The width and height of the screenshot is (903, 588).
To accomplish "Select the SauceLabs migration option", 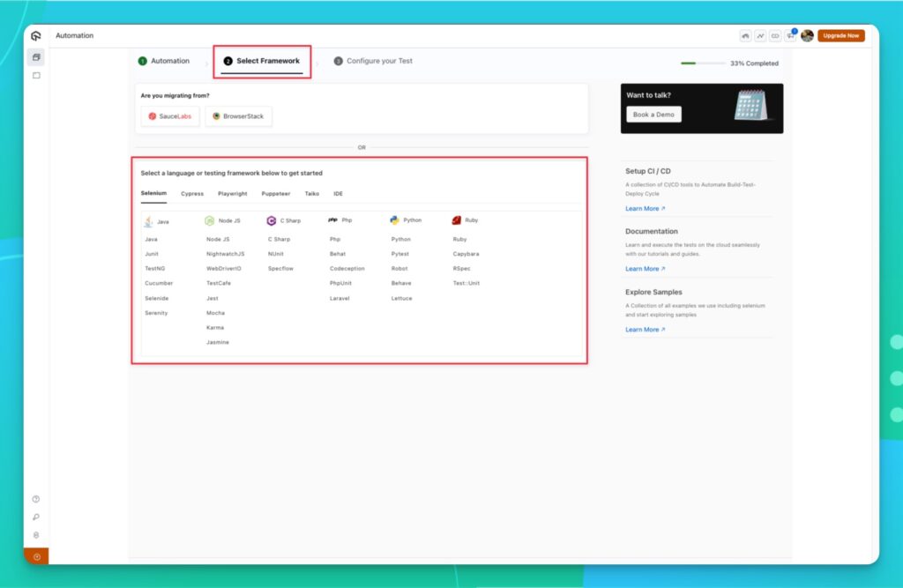I will click(169, 115).
